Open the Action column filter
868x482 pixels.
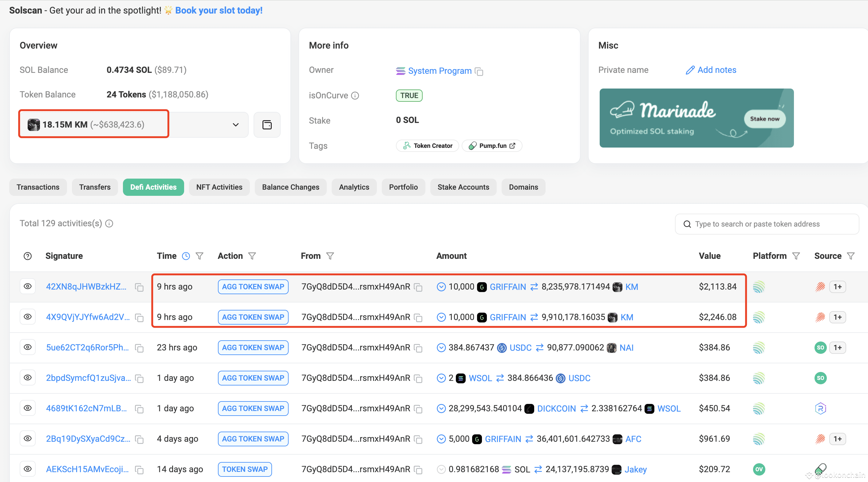252,256
